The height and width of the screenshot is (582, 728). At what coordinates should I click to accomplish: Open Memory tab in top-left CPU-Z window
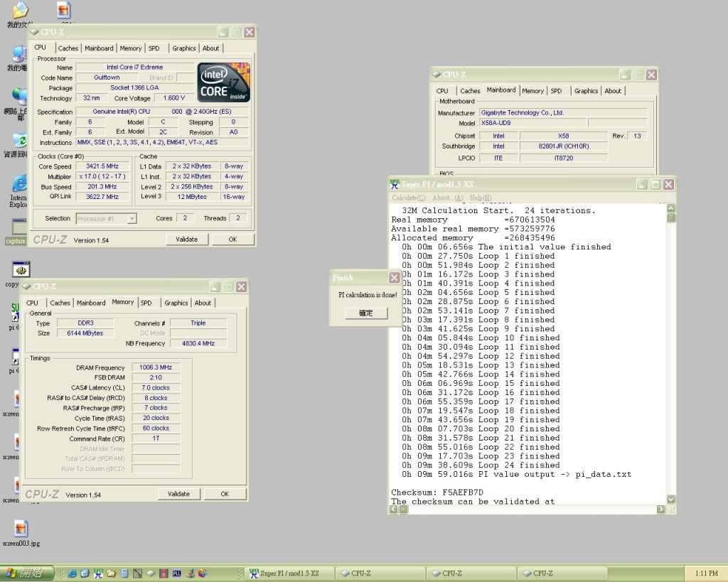(131, 48)
